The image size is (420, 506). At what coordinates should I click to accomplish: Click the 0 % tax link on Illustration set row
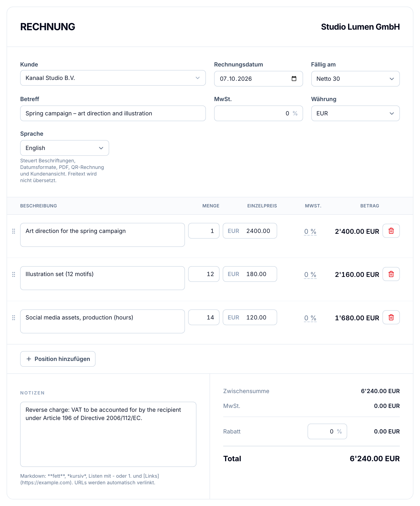click(x=310, y=274)
